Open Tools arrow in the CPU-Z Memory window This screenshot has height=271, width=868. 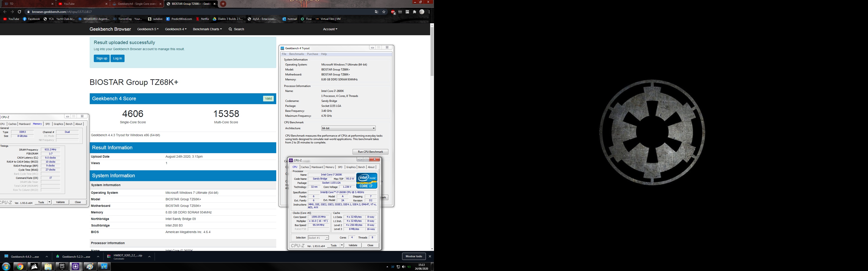[50, 202]
